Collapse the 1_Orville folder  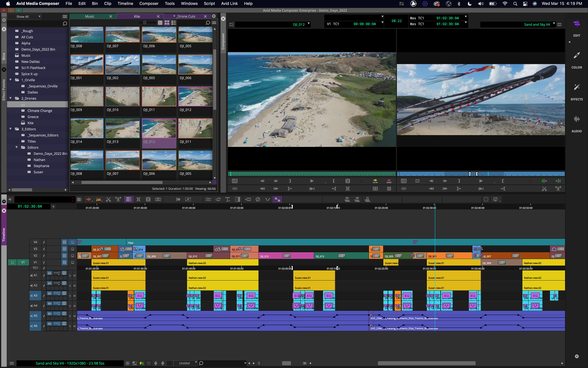click(10, 80)
